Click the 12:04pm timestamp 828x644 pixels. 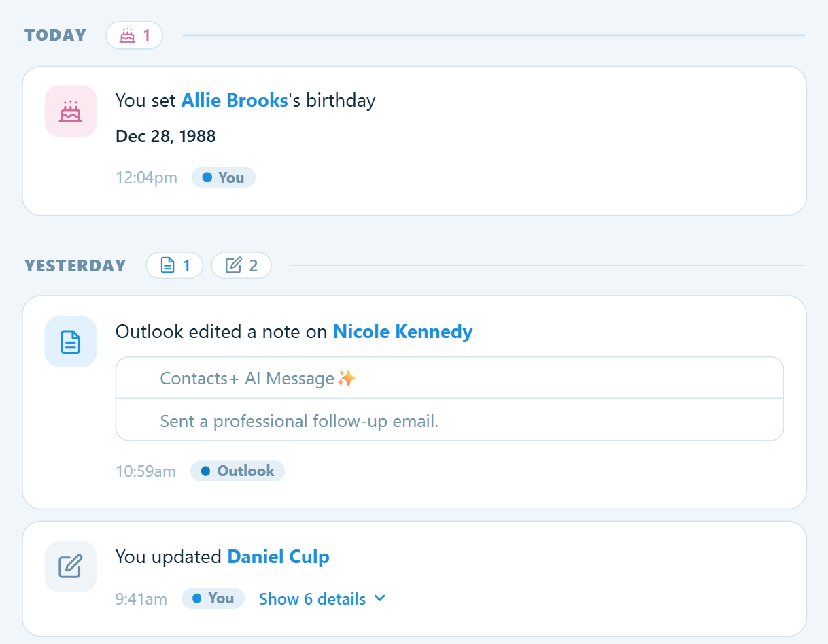click(146, 177)
